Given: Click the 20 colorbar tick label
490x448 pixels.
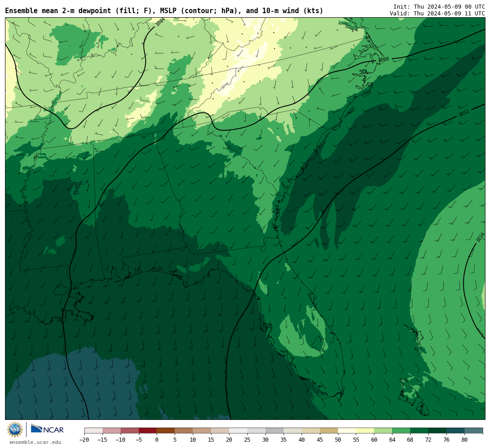Looking at the screenshot, I should pyautogui.click(x=230, y=440).
